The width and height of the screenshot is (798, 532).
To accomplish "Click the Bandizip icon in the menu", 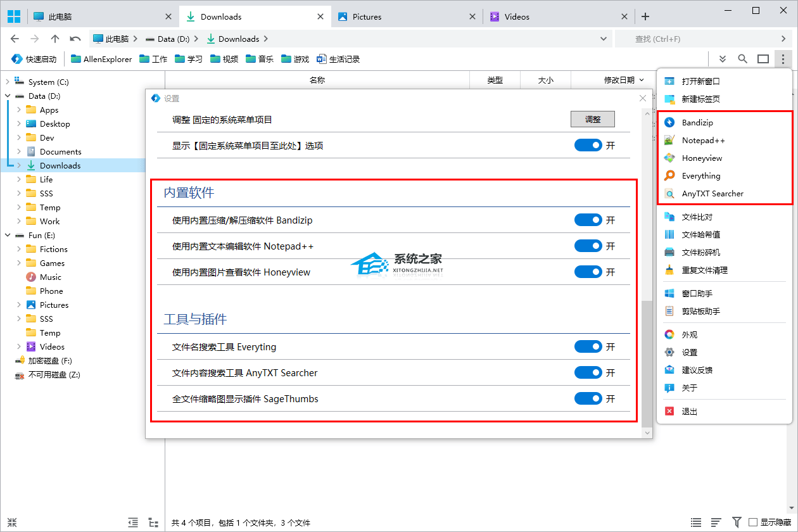I will [x=669, y=122].
